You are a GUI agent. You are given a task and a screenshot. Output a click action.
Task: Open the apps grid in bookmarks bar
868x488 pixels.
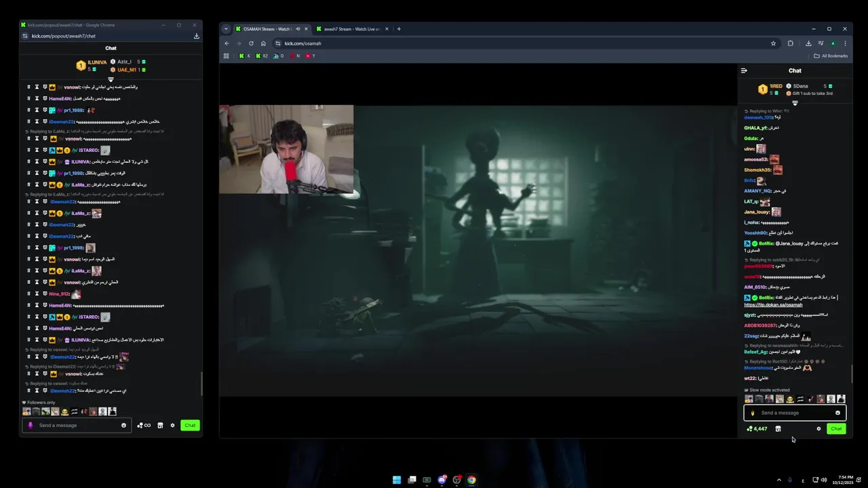226,56
